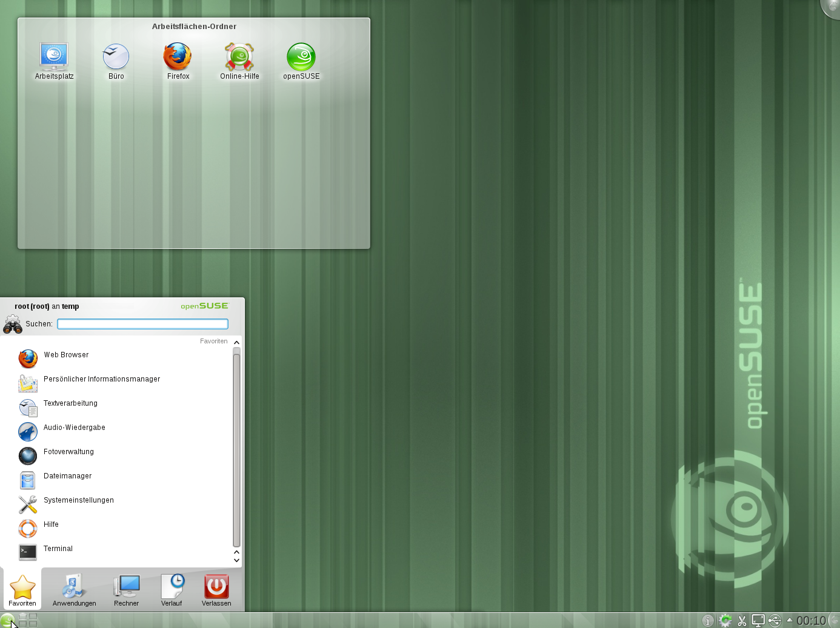This screenshot has width=840, height=628.
Task: Click the 00:10 digital clock
Action: pos(811,621)
